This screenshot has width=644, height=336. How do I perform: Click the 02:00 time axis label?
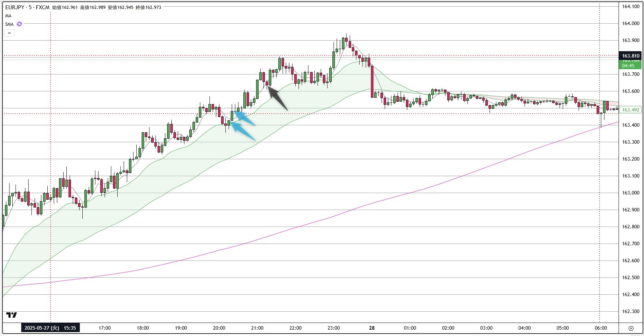[448, 328]
